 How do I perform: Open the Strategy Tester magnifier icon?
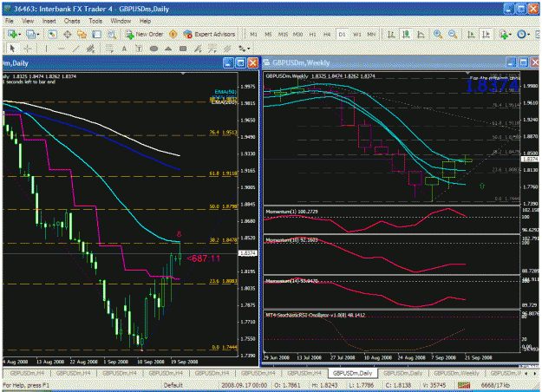click(x=112, y=34)
